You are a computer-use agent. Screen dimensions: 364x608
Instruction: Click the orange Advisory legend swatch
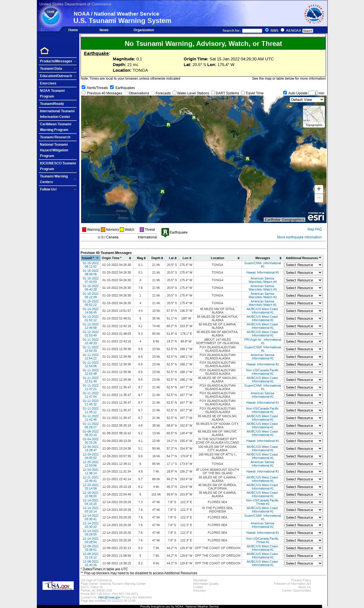pos(103,230)
